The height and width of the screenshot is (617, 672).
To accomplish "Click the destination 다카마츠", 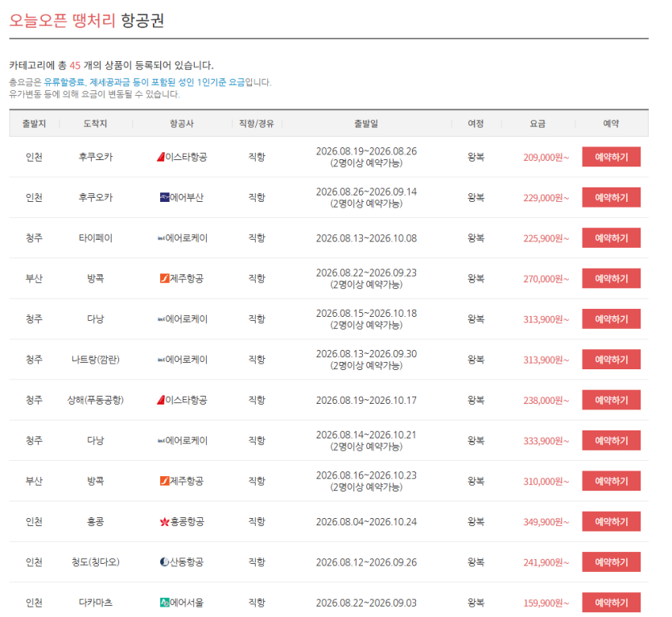I will click(x=95, y=603).
